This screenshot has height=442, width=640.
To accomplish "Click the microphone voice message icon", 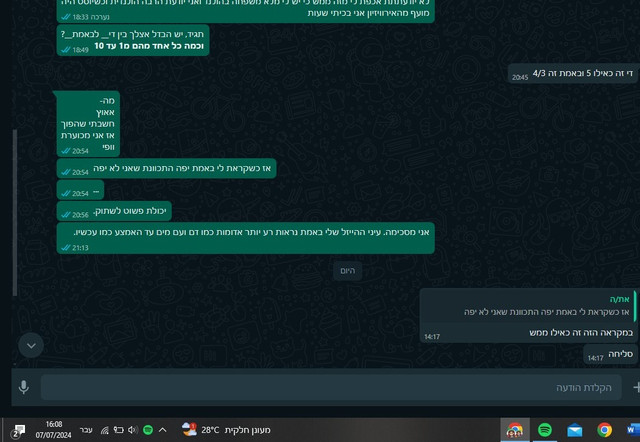I will coord(24,387).
